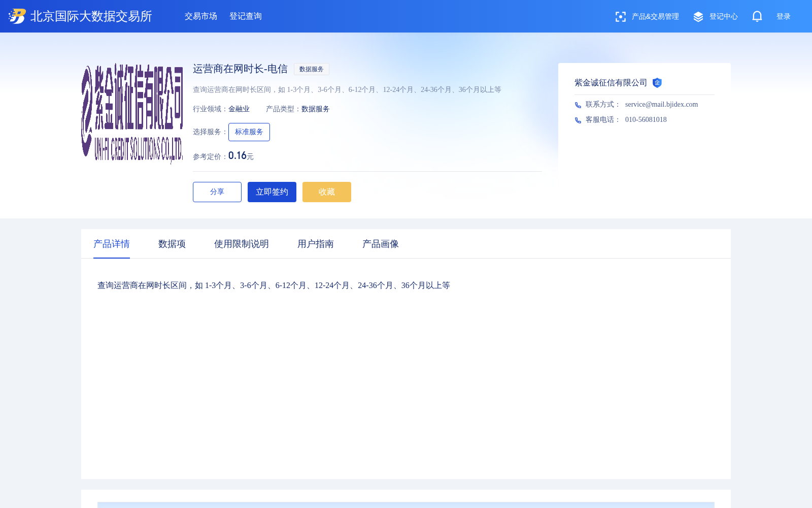812x508 pixels.
Task: Click the Beijing Data Exchange logo icon
Action: coord(17,16)
